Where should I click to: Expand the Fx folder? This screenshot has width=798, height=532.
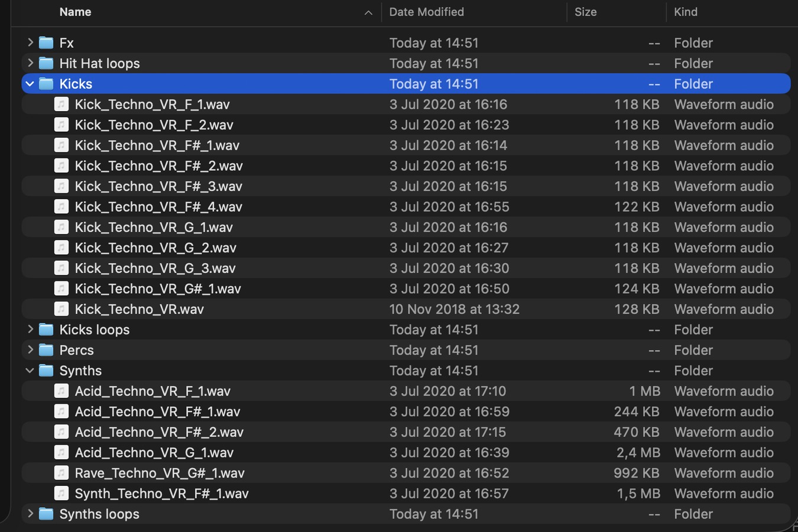pyautogui.click(x=30, y=43)
